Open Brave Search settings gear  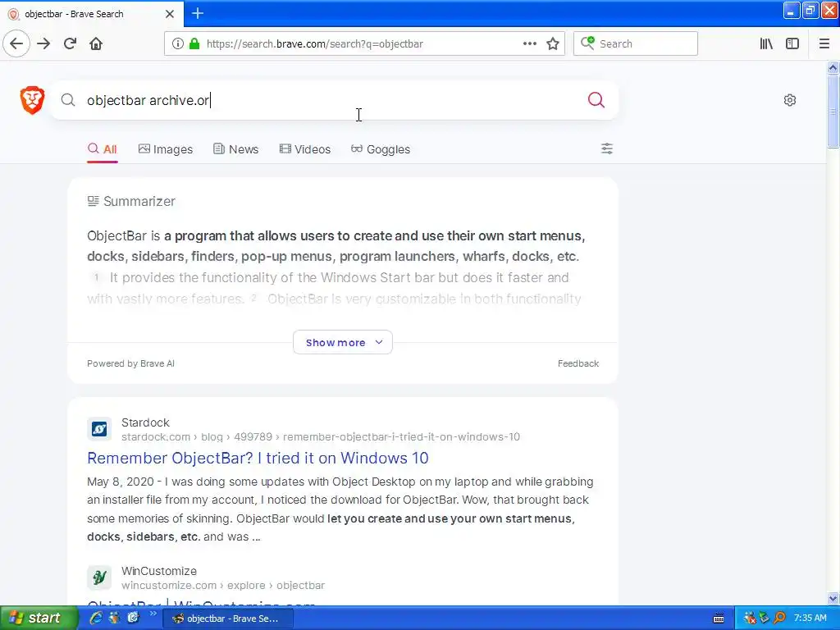point(790,100)
